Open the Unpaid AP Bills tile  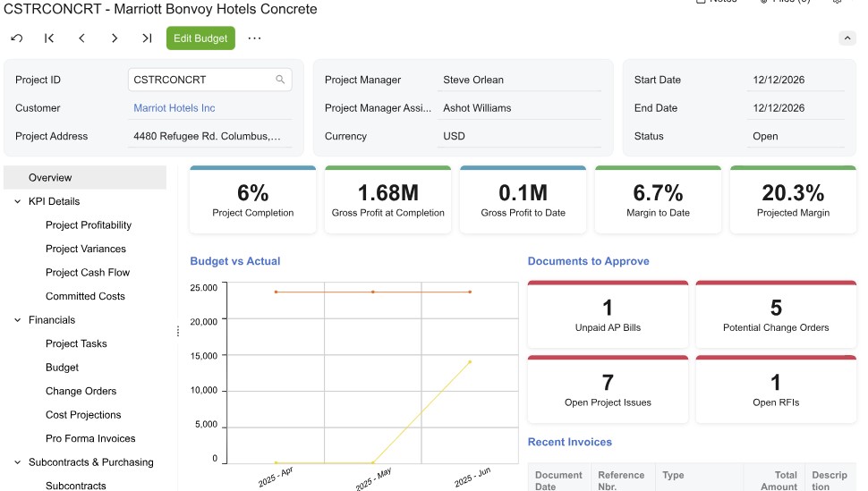point(608,316)
